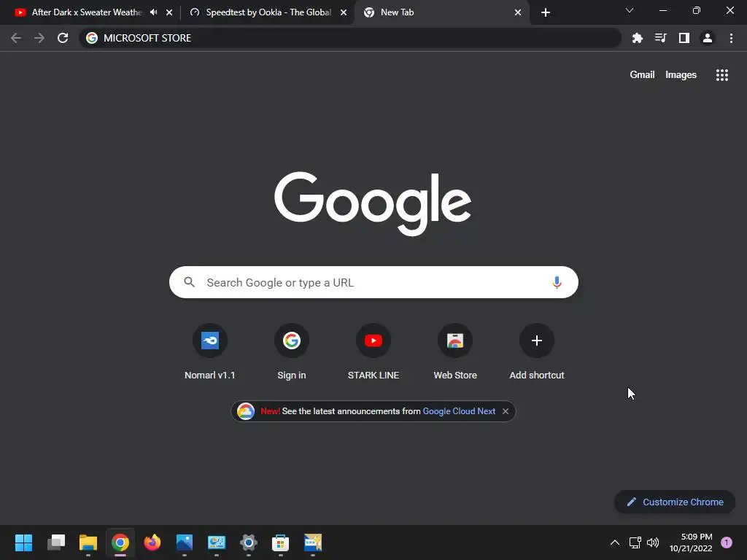
Task: Open the STARK LINE YouTube shortcut
Action: [x=373, y=352]
